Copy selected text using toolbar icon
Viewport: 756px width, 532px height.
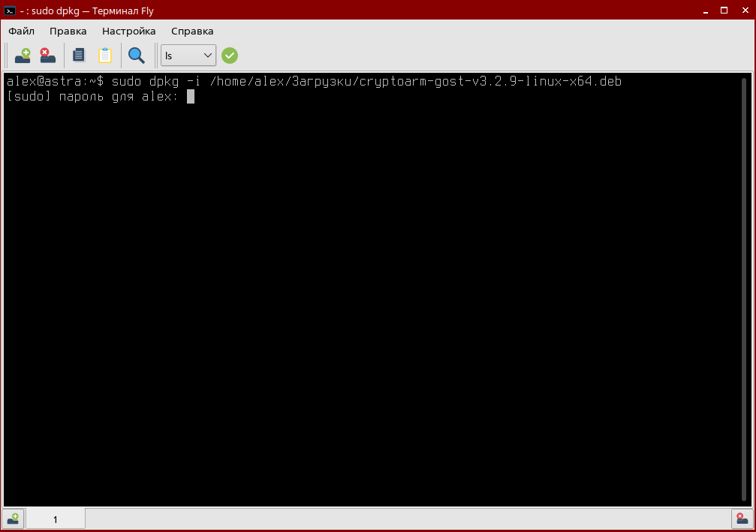click(78, 55)
